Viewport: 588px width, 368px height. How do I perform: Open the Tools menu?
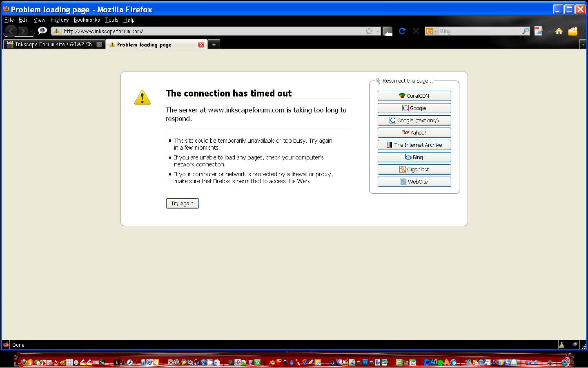(x=111, y=20)
